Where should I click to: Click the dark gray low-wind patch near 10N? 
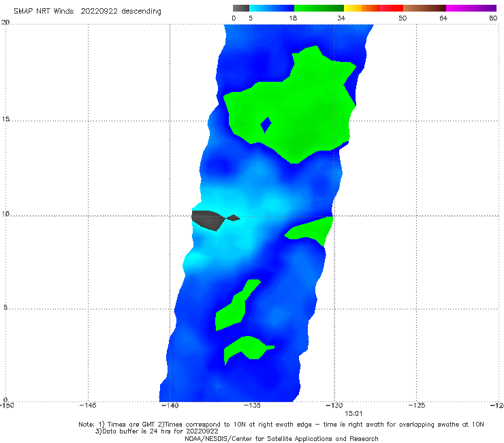[209, 219]
